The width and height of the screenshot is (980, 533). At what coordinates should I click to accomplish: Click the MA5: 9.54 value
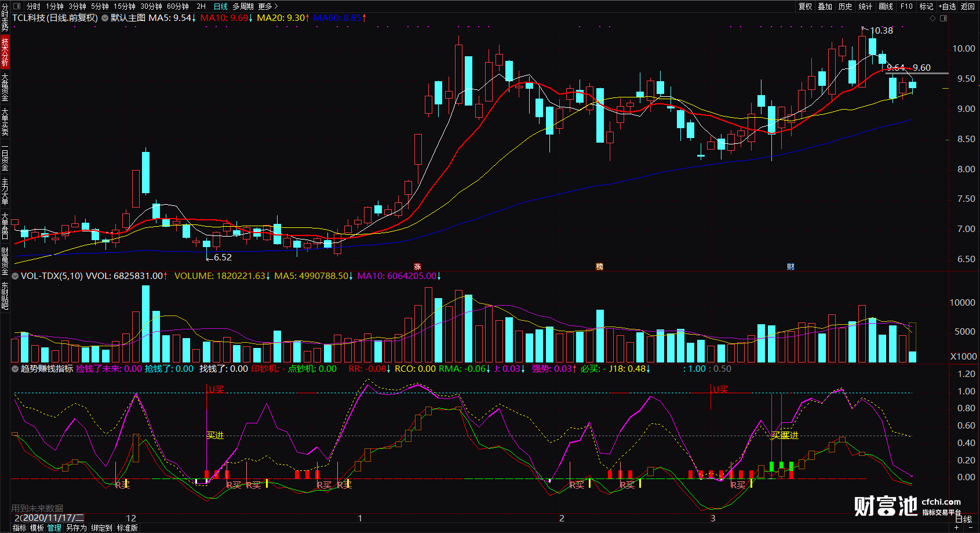[x=172, y=18]
